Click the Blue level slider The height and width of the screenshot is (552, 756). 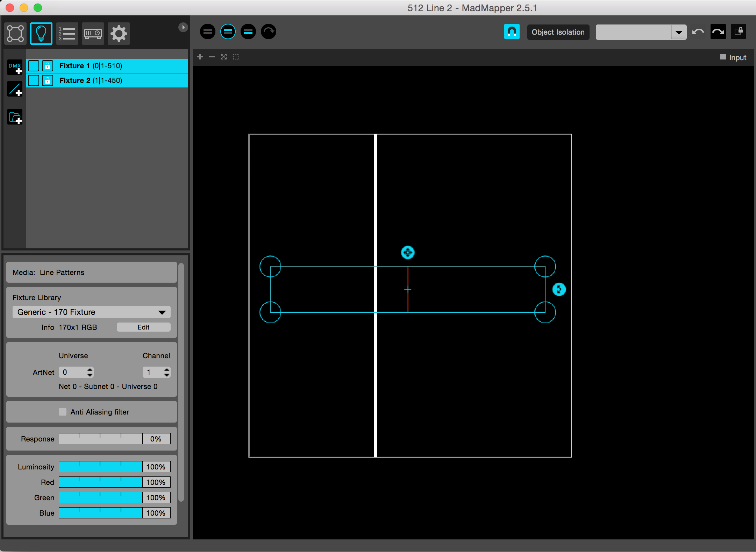coord(100,513)
